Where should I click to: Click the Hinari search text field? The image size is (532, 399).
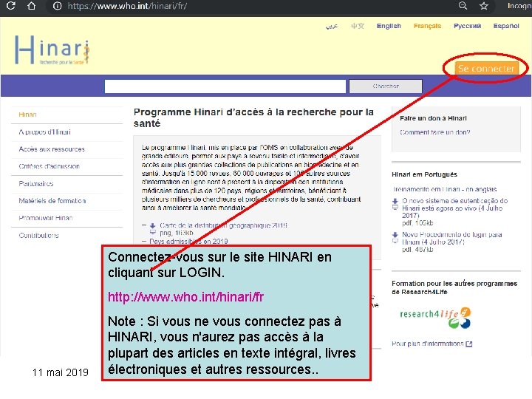[x=225, y=86]
